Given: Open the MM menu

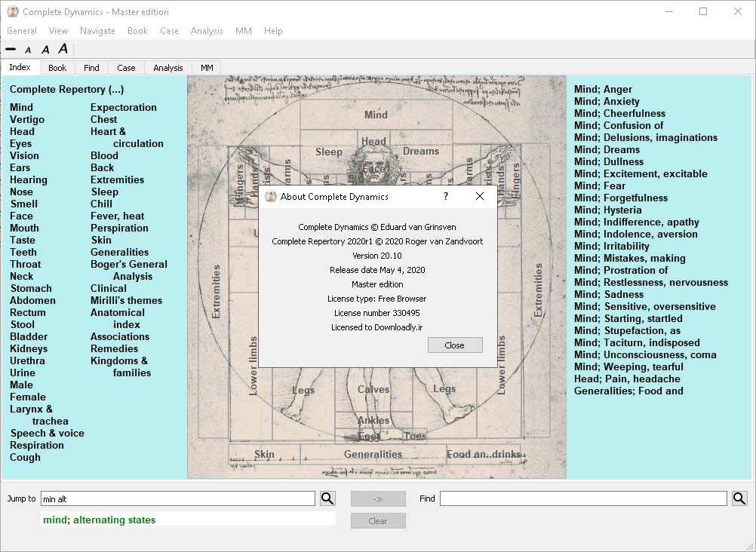Looking at the screenshot, I should [244, 31].
